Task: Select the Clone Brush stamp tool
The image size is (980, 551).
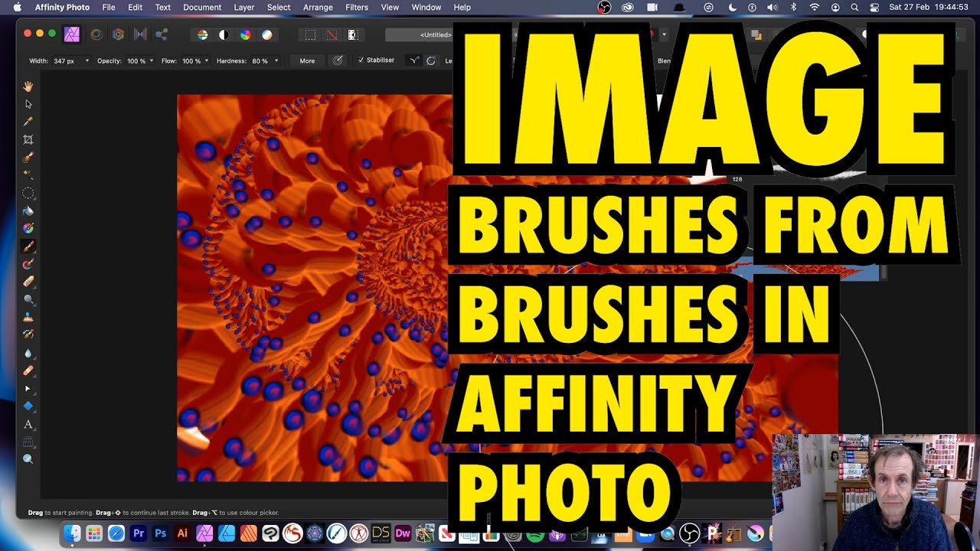Action: click(x=28, y=317)
